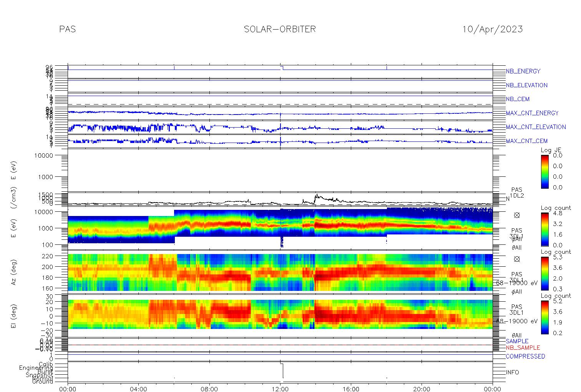The image size is (581, 392).
Task: Click the mode step in INFO panel at 12:00
Action: click(282, 370)
